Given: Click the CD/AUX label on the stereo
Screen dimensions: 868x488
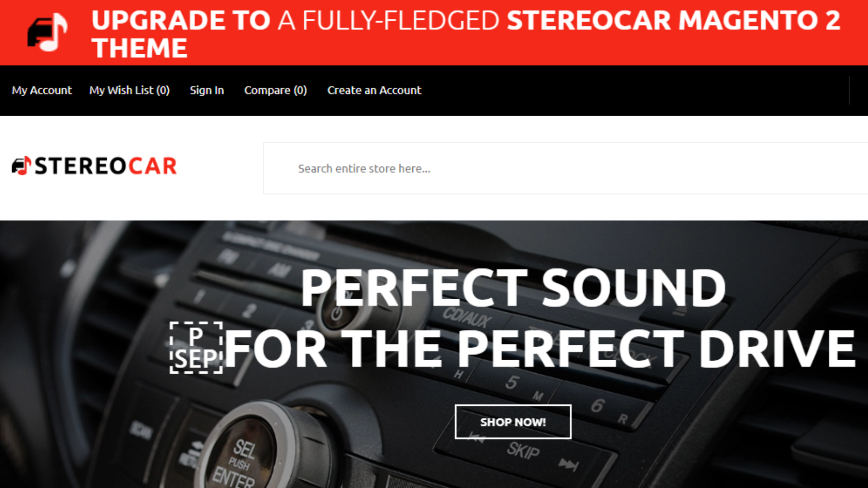Looking at the screenshot, I should (x=467, y=318).
